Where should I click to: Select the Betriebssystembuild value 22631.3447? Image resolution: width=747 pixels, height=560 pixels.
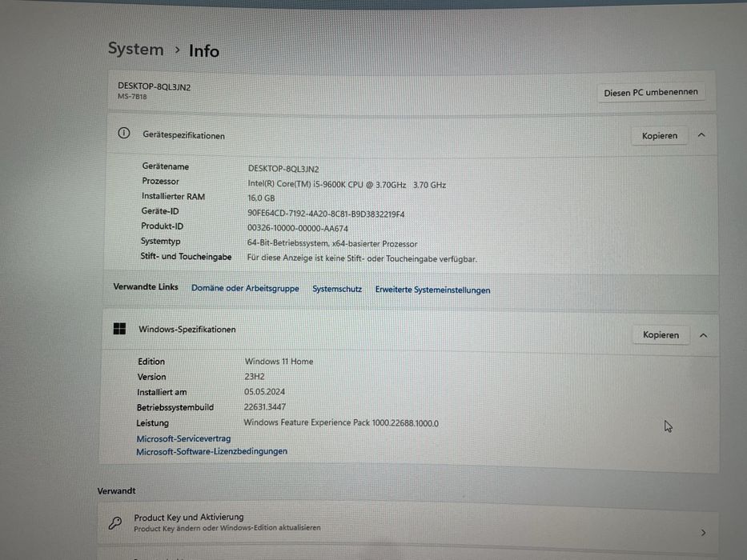click(265, 406)
